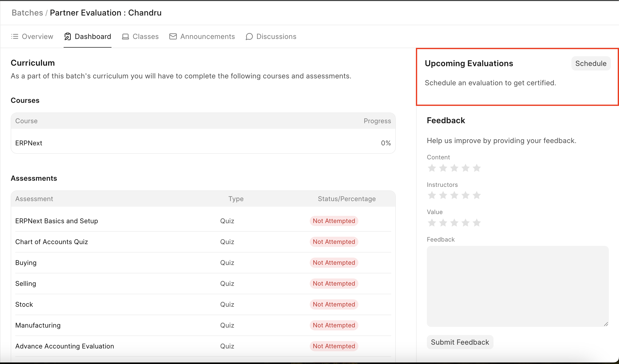Image resolution: width=619 pixels, height=364 pixels.
Task: Give Instructors a four star rating
Action: [x=466, y=195]
